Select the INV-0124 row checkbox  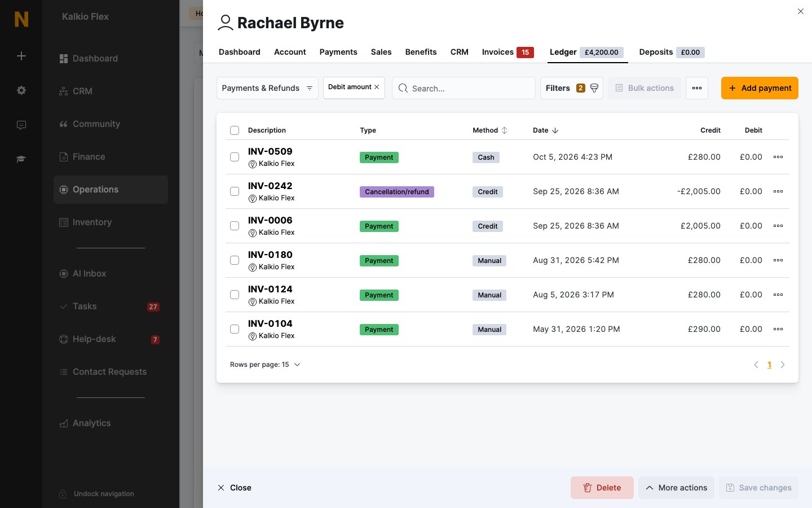click(x=235, y=295)
